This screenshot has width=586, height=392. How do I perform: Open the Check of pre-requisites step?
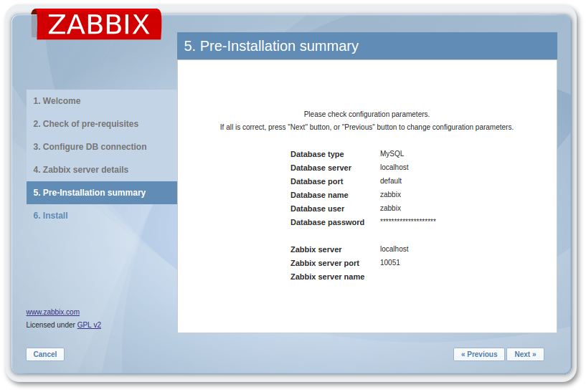pyautogui.click(x=85, y=124)
